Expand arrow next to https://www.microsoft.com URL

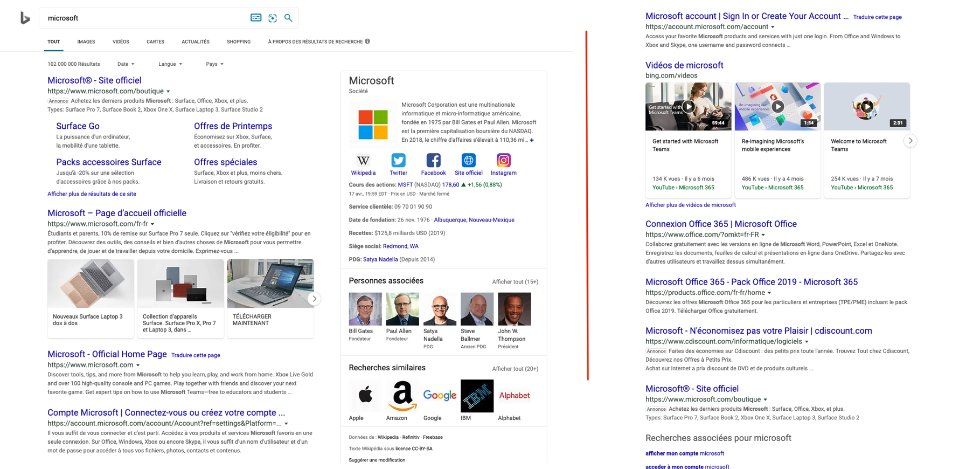click(138, 365)
